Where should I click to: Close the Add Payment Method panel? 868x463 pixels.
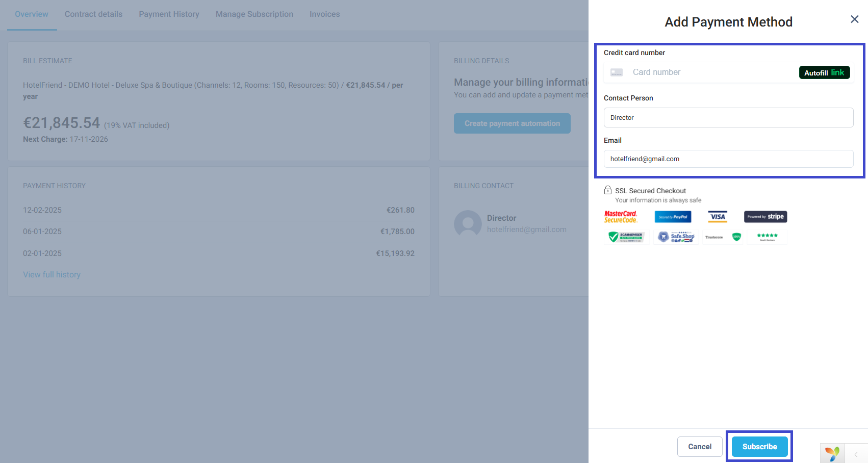[855, 19]
